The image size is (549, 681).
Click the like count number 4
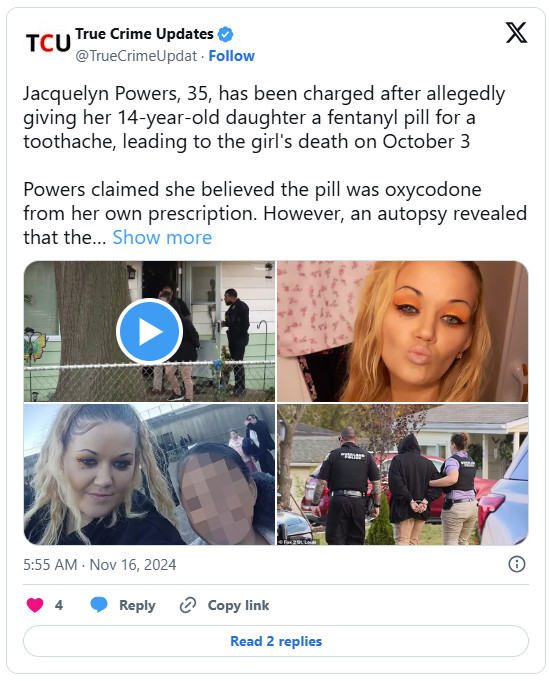(59, 605)
